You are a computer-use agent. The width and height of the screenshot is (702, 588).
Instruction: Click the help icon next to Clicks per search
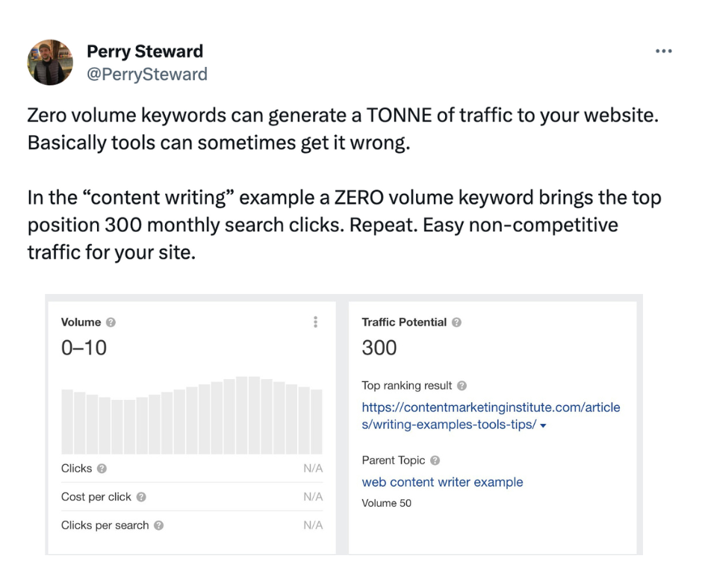[158, 525]
